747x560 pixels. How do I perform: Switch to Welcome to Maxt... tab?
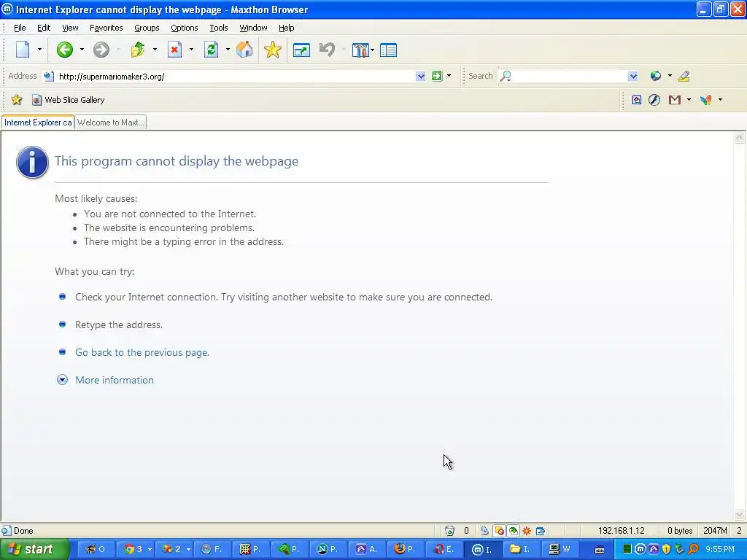coord(111,122)
